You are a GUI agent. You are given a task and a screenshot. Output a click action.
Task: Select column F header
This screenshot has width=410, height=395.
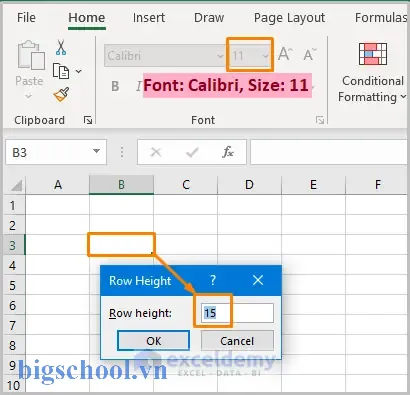[x=377, y=185]
